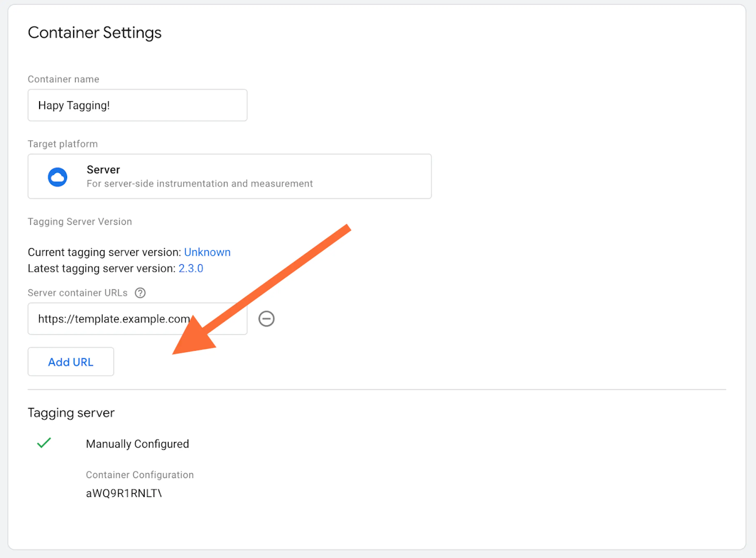Click inside the Container name field
The width and height of the screenshot is (756, 558).
click(x=137, y=105)
